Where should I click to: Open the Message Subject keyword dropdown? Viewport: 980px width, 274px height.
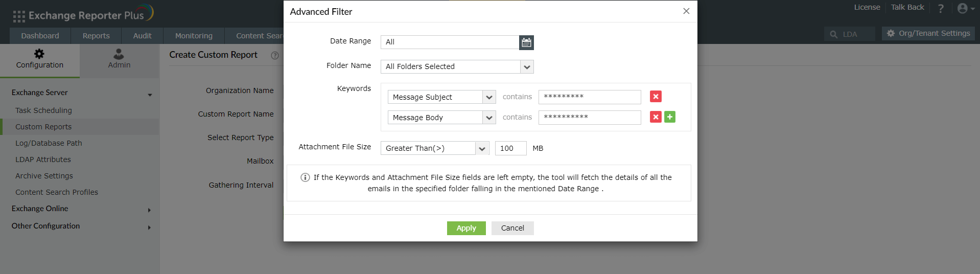tap(489, 97)
